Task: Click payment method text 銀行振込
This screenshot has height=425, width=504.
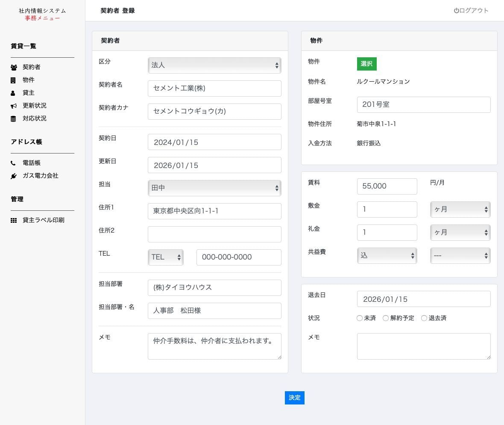Action: pyautogui.click(x=369, y=143)
